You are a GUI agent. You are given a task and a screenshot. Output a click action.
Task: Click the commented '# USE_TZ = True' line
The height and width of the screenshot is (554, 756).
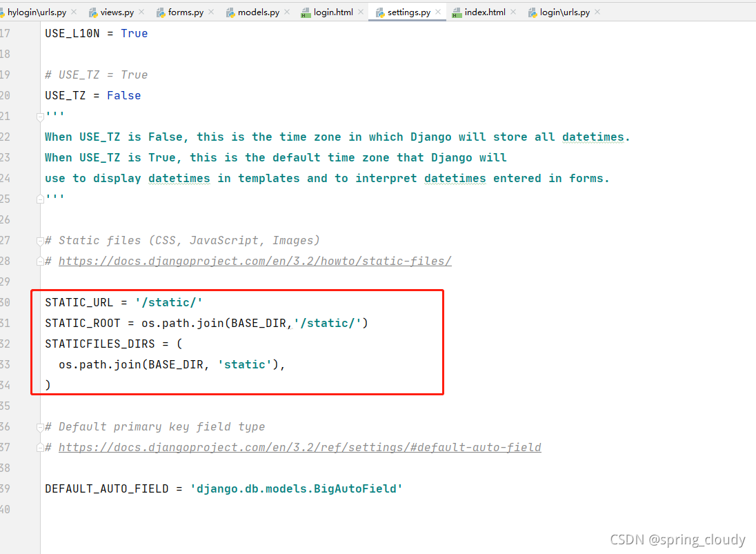pos(97,75)
